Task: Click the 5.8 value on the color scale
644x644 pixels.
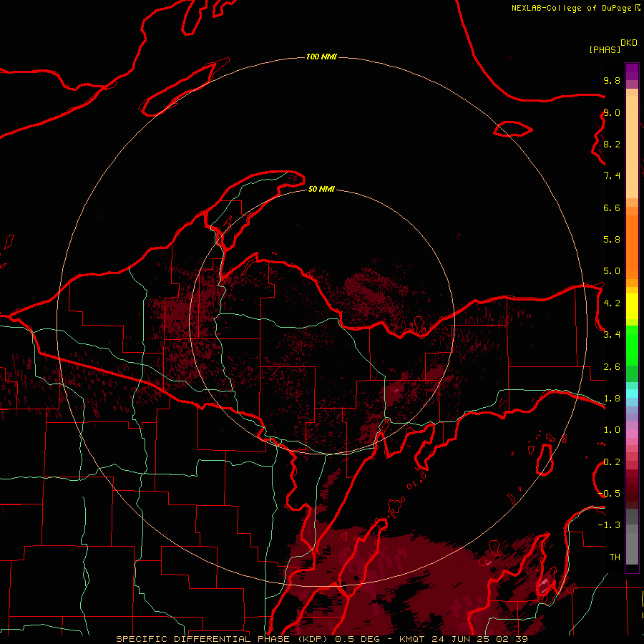Action: point(612,240)
